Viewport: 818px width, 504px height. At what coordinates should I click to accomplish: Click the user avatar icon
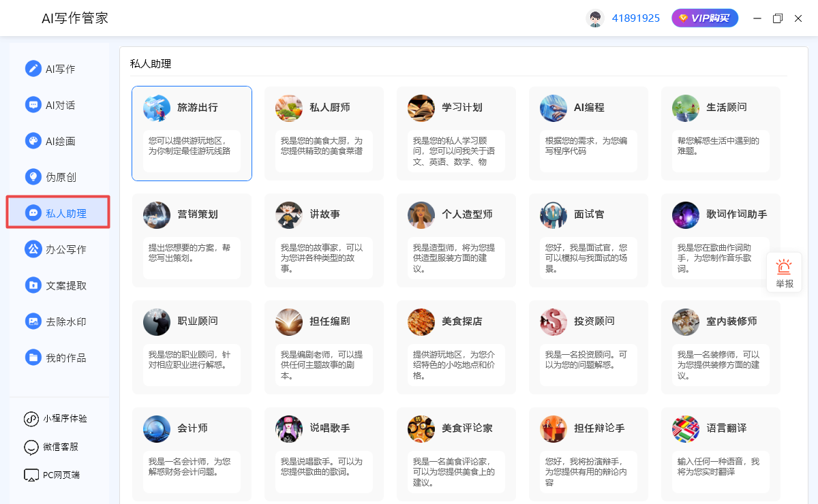pyautogui.click(x=595, y=18)
